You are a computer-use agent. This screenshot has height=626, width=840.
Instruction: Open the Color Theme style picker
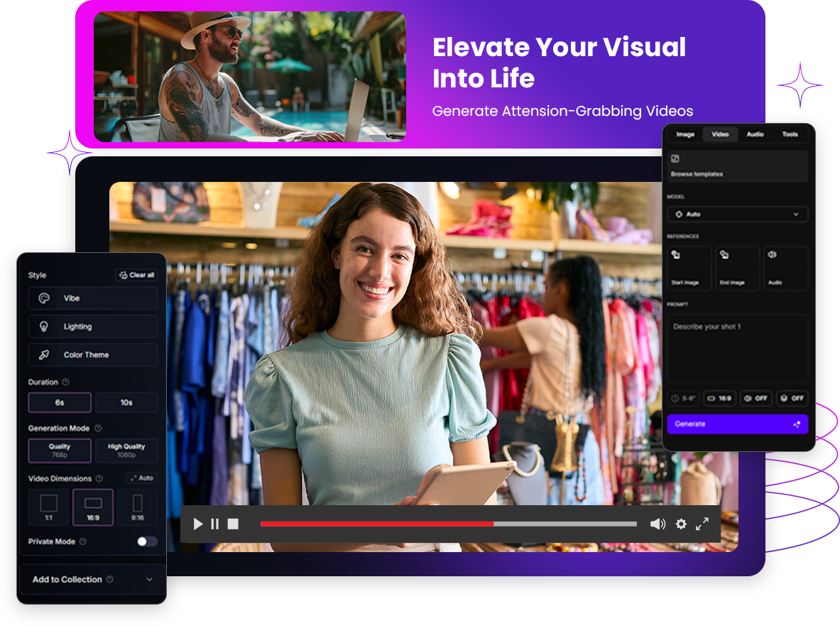93,355
